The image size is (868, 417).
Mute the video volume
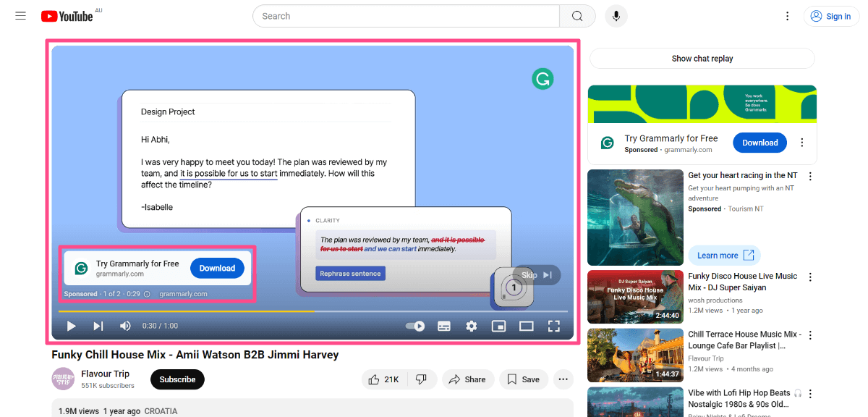(125, 327)
